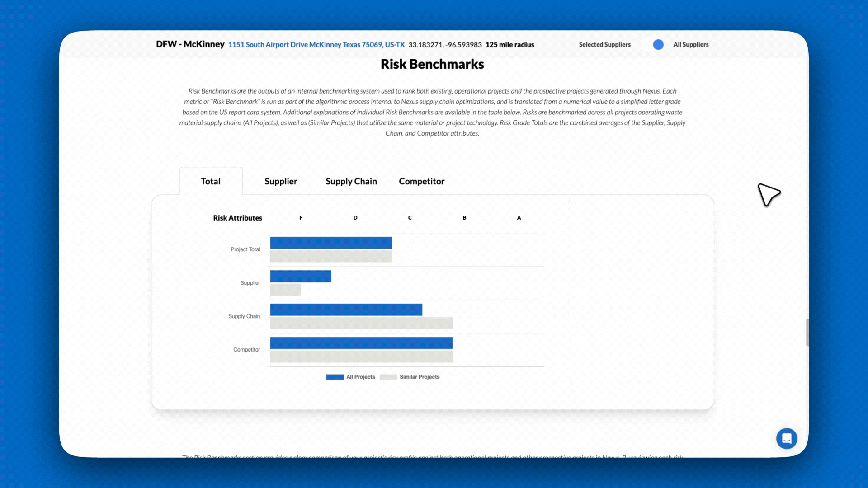Click the gray Supply Chain bar
This screenshot has height=488, width=868.
[x=361, y=323]
